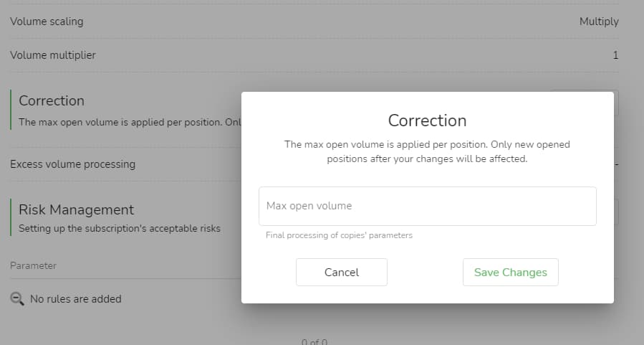Click the Multiply value of Volume scaling
The width and height of the screenshot is (644, 345).
pyautogui.click(x=599, y=22)
